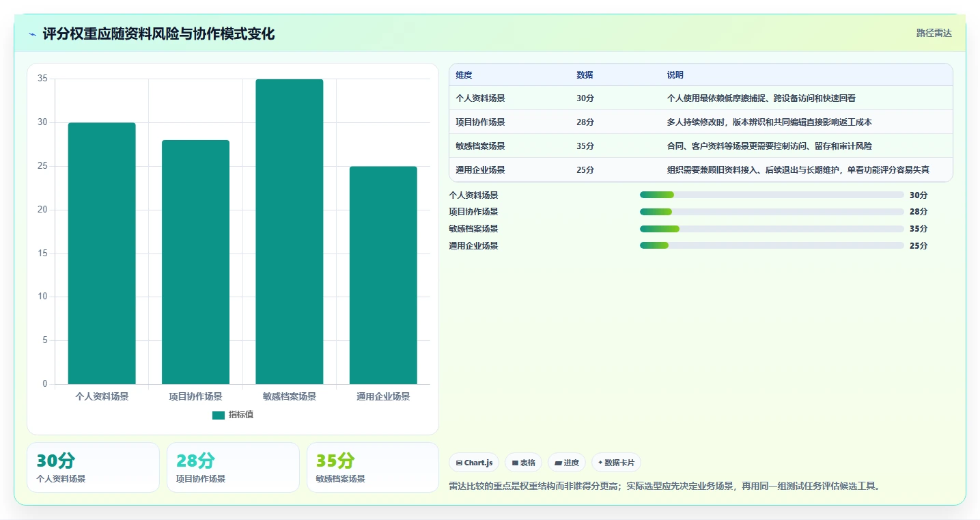Open the 28分 项目协作场景 data card

coord(233,467)
